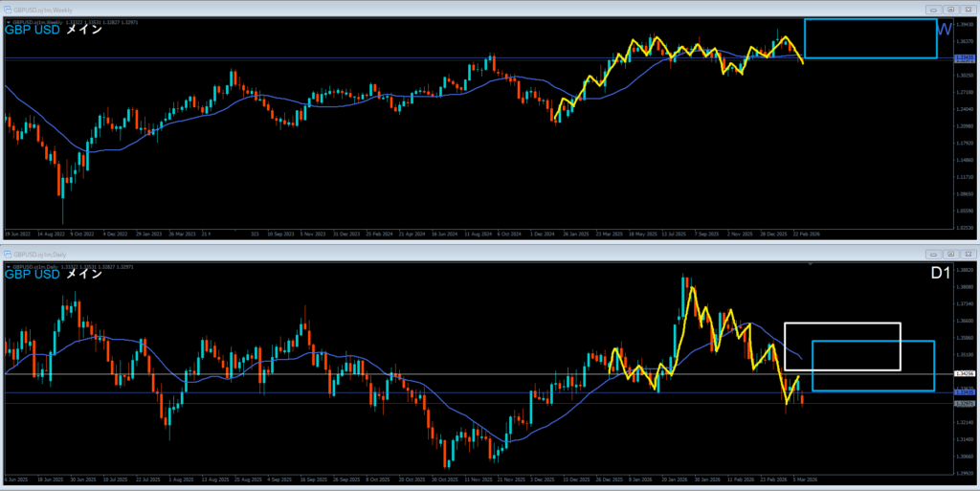Click the chart shift triangle on Daily chart
The width and height of the screenshot is (980, 491).
(x=811, y=263)
